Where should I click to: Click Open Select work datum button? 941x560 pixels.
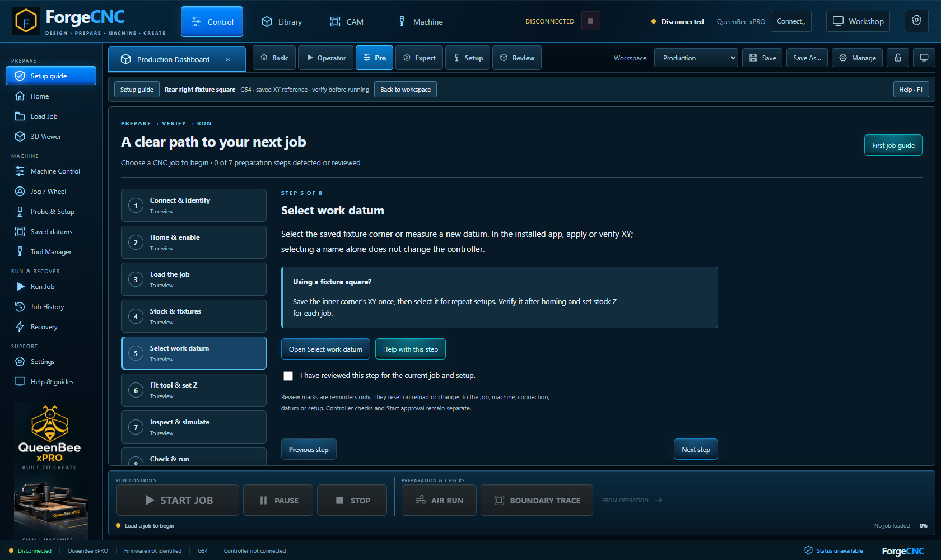pos(325,349)
